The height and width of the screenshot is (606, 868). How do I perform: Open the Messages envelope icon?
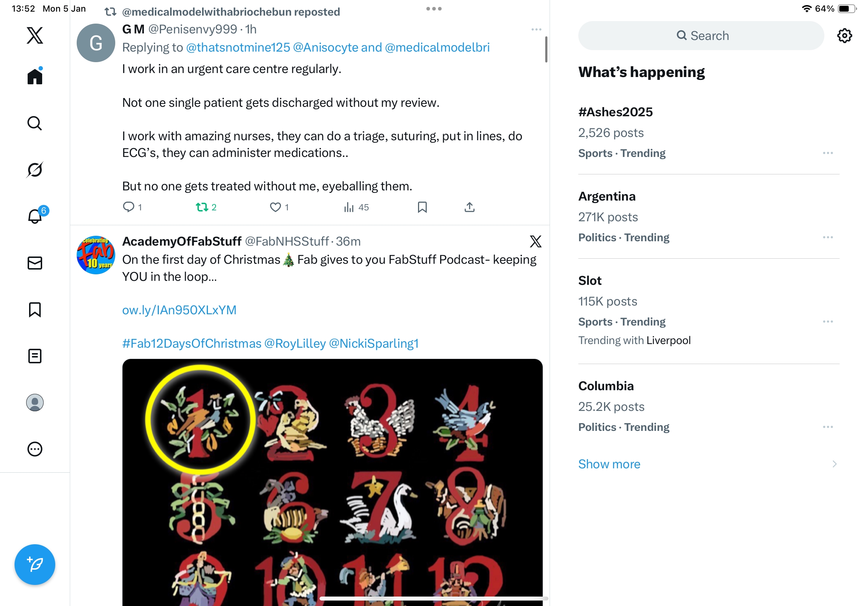tap(35, 263)
